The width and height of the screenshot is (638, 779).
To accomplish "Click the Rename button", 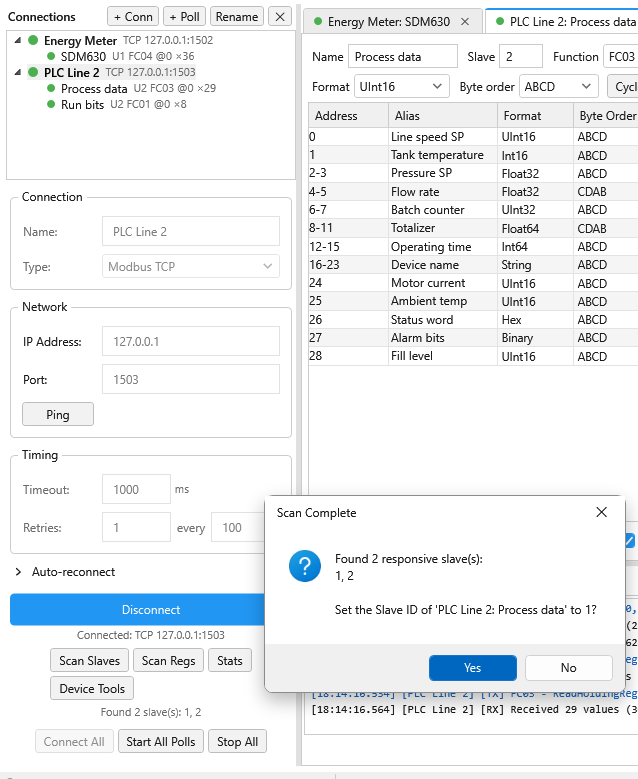I will tap(237, 16).
